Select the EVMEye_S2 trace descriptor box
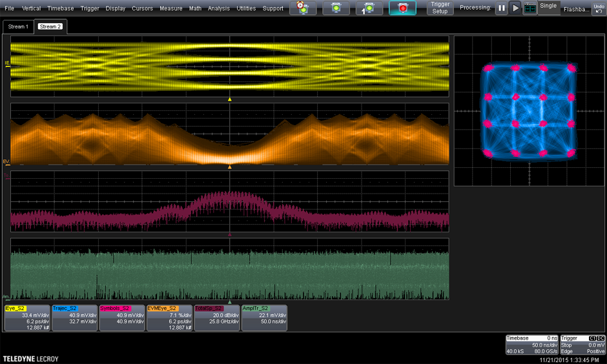607x364 pixels. tap(169, 318)
